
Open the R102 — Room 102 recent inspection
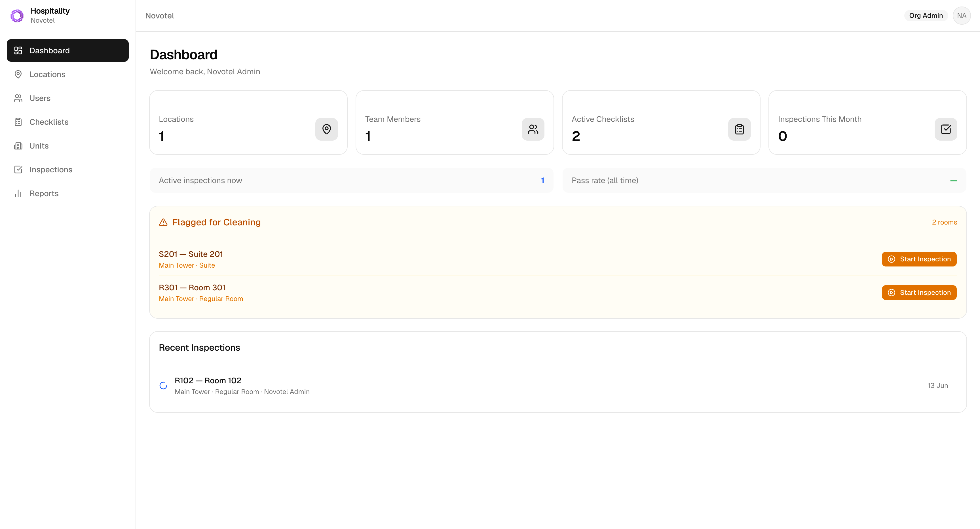[558, 386]
